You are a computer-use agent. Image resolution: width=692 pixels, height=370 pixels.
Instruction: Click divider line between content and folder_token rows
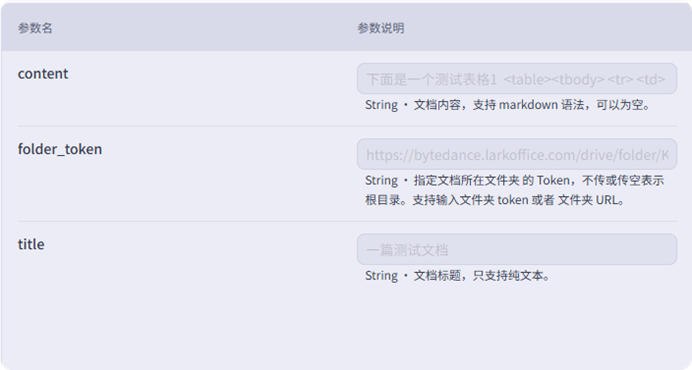click(x=347, y=126)
